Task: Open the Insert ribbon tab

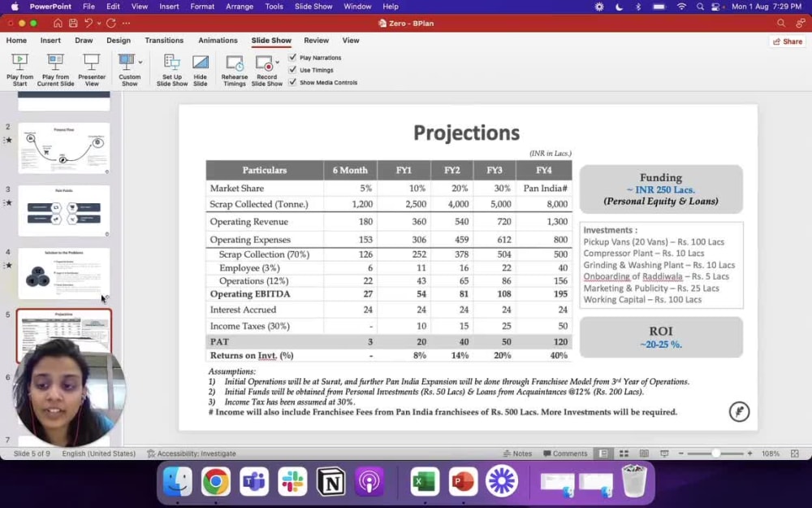Action: point(50,41)
